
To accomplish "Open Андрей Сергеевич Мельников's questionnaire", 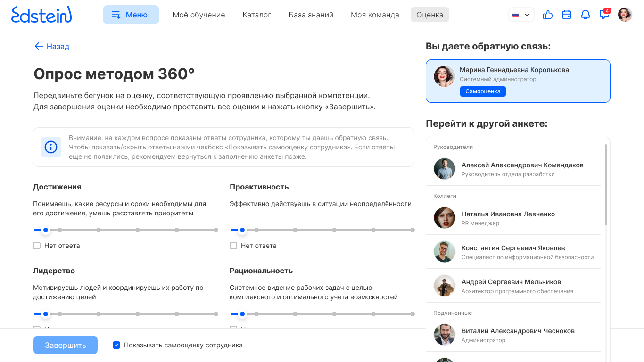I will click(513, 286).
